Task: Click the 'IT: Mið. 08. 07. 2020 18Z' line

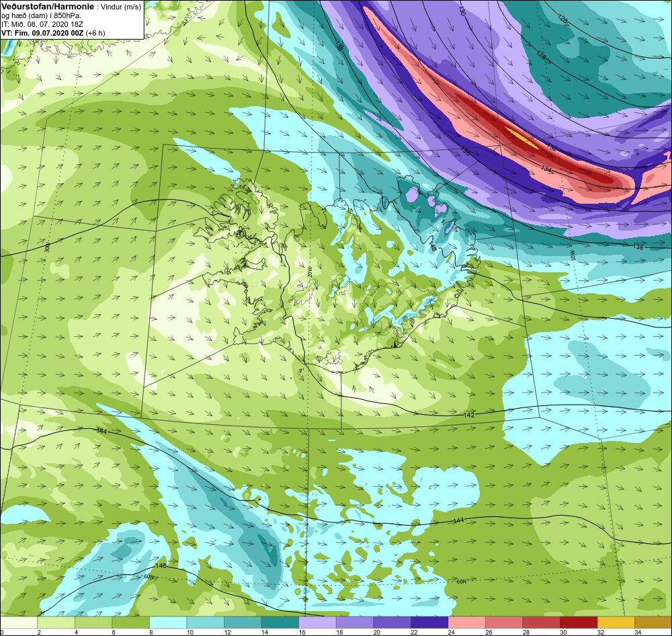Action: 42,24
